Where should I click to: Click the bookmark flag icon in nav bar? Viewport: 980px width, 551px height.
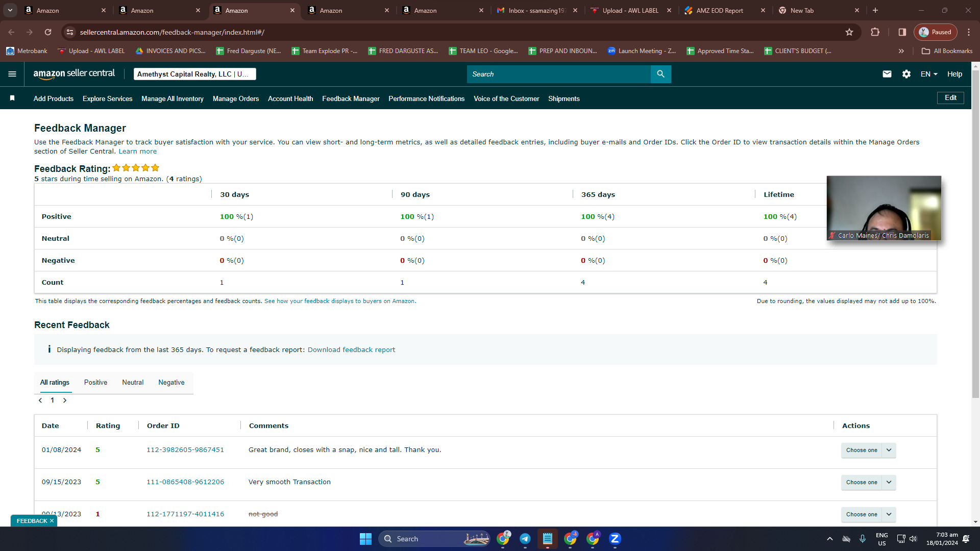click(x=12, y=98)
